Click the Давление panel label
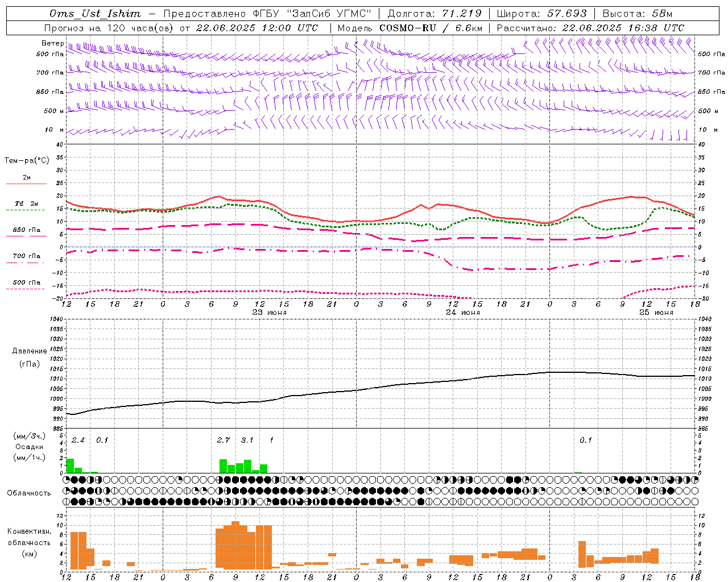Image resolution: width=728 pixels, height=582 pixels. pyautogui.click(x=29, y=351)
